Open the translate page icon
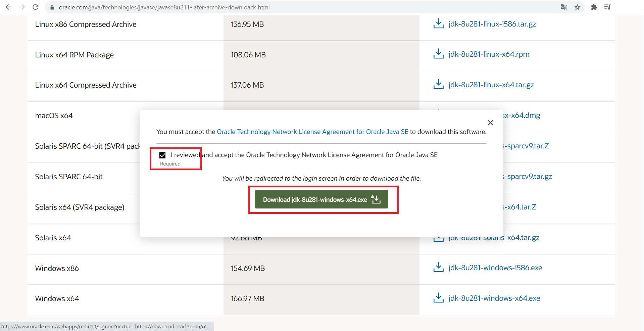The width and height of the screenshot is (644, 331). click(x=564, y=7)
